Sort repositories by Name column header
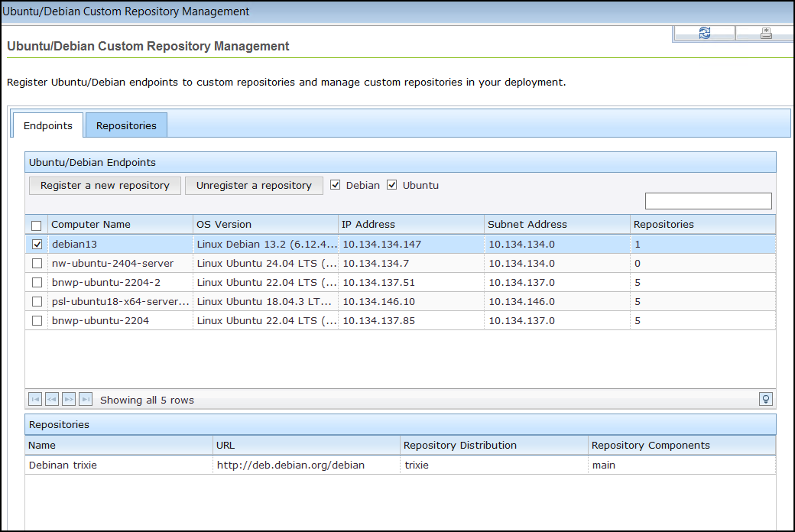795x532 pixels. [x=118, y=446]
